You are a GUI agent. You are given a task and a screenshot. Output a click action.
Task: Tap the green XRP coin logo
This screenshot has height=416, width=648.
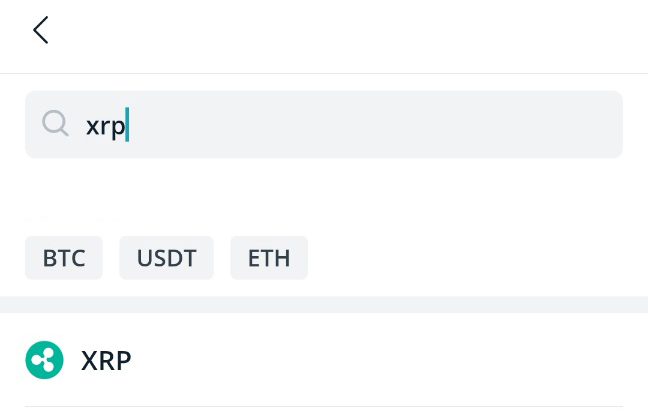tap(44, 360)
